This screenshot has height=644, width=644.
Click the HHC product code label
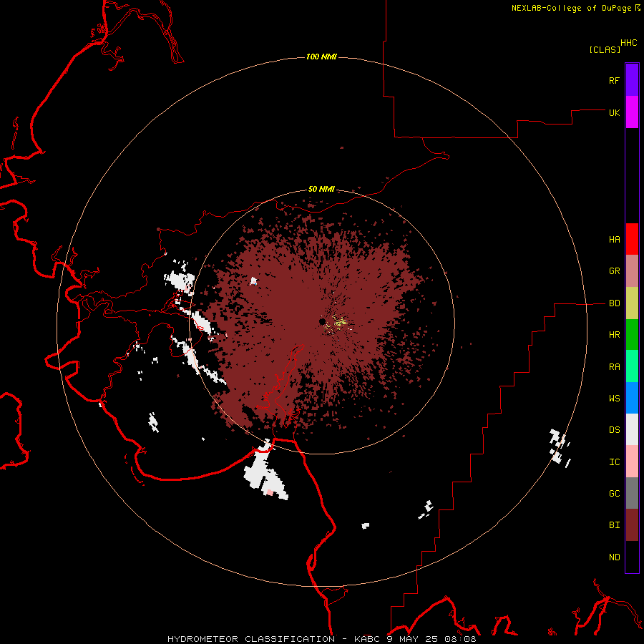628,43
